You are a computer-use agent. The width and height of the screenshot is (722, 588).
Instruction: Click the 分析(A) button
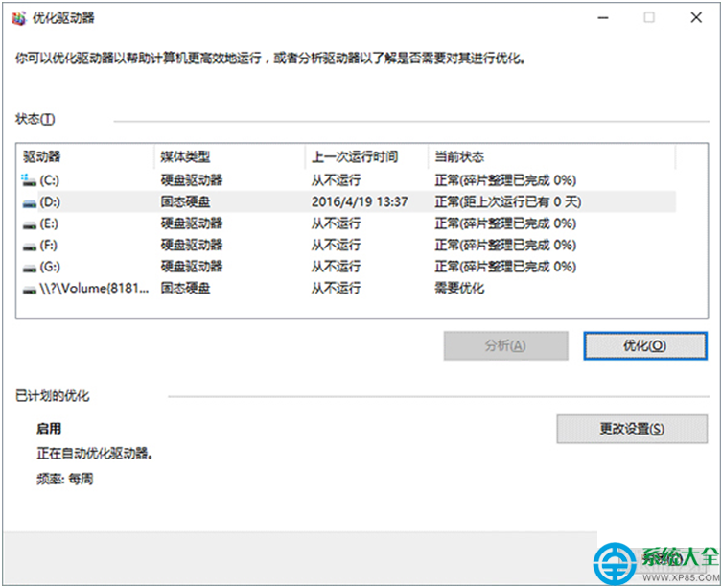click(x=505, y=345)
